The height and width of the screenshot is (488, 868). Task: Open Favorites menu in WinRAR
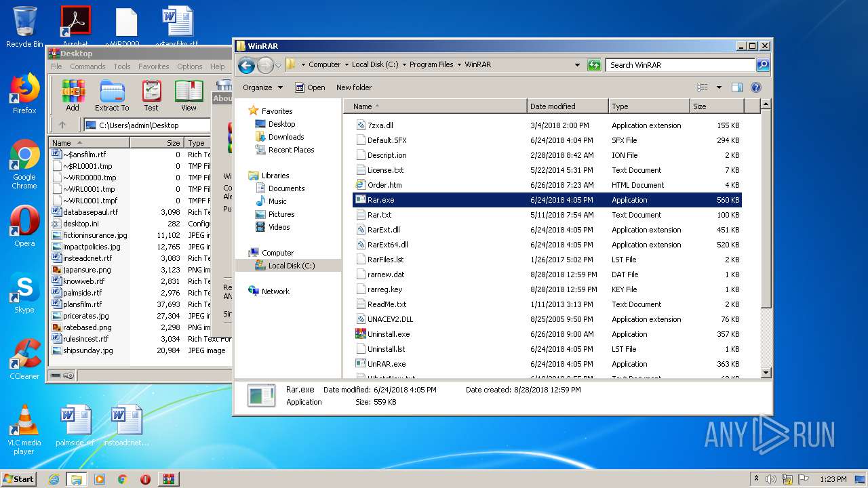click(x=154, y=66)
